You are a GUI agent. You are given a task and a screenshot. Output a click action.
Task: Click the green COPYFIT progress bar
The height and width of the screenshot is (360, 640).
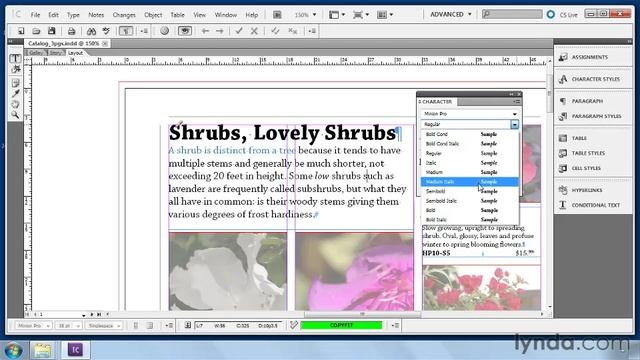(x=341, y=325)
